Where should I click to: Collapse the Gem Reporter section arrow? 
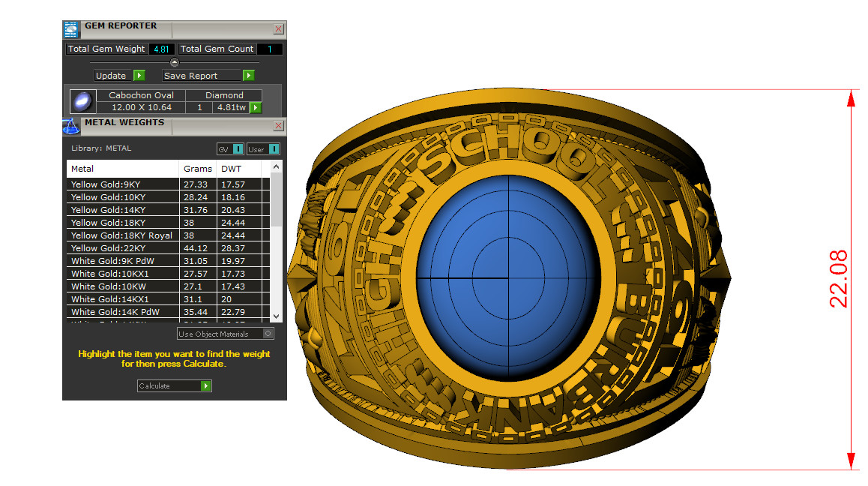click(x=175, y=62)
